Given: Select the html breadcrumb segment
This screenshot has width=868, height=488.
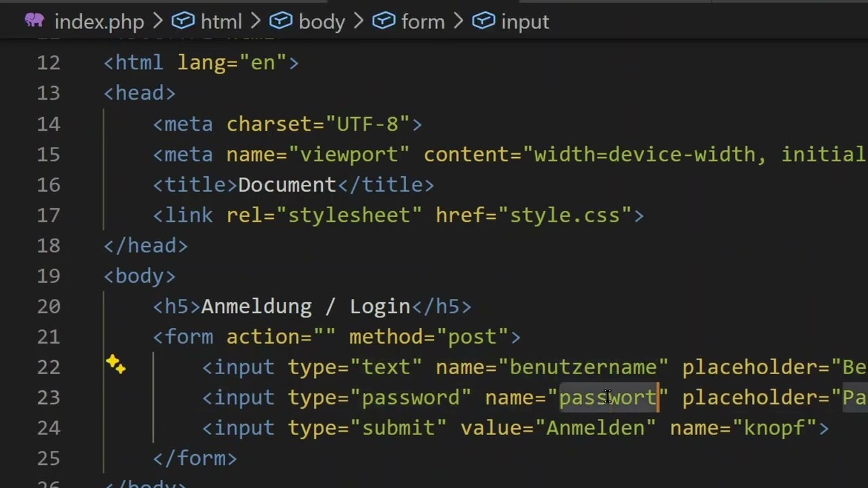Looking at the screenshot, I should [221, 22].
